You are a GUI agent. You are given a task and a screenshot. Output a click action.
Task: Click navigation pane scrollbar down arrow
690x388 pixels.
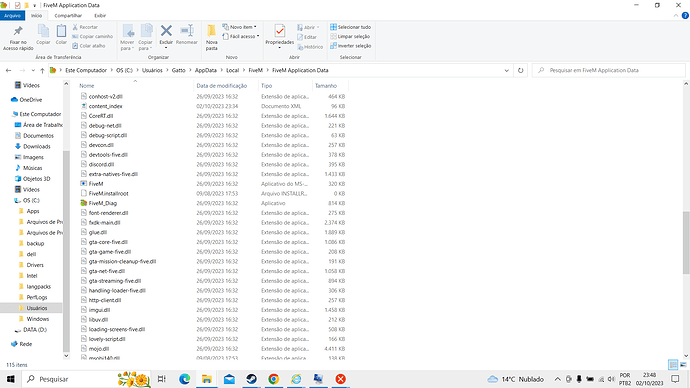pyautogui.click(x=66, y=356)
